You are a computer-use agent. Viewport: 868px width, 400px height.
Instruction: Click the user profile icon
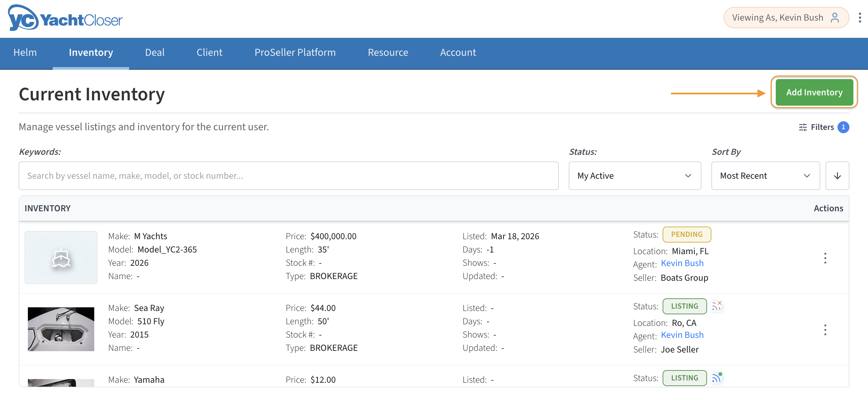tap(834, 18)
